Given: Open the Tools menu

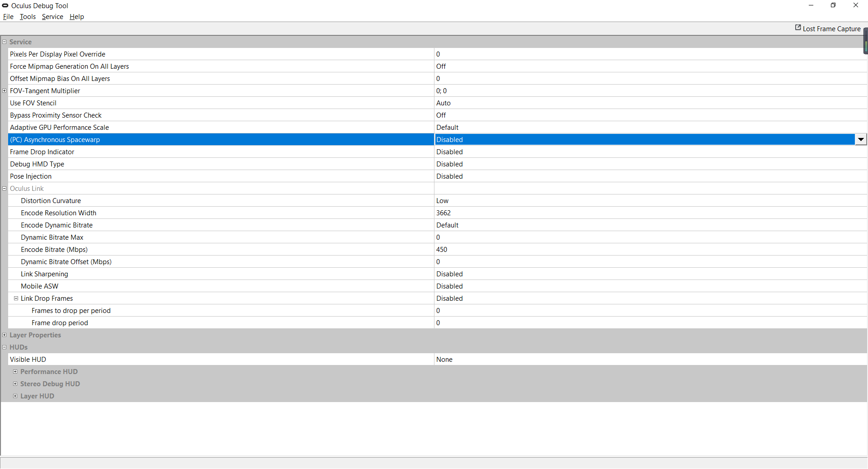Looking at the screenshot, I should tap(28, 17).
